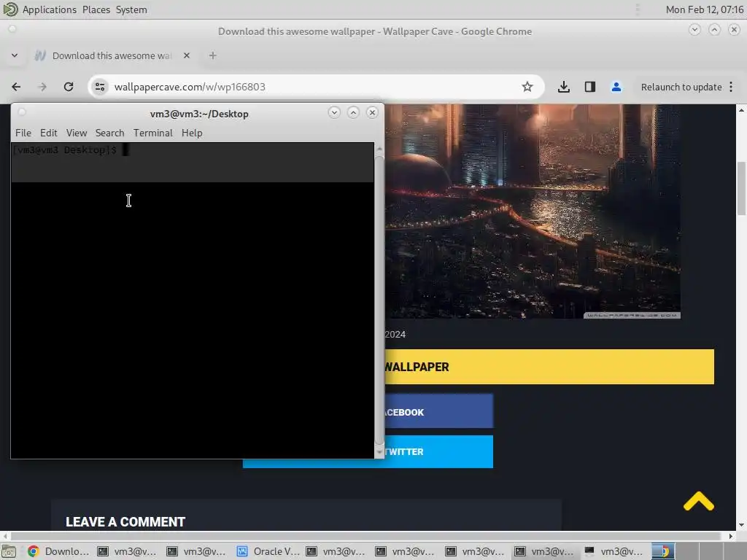This screenshot has height=560, width=747.
Task: Click Chrome's forward navigation arrow
Action: pyautogui.click(x=42, y=87)
